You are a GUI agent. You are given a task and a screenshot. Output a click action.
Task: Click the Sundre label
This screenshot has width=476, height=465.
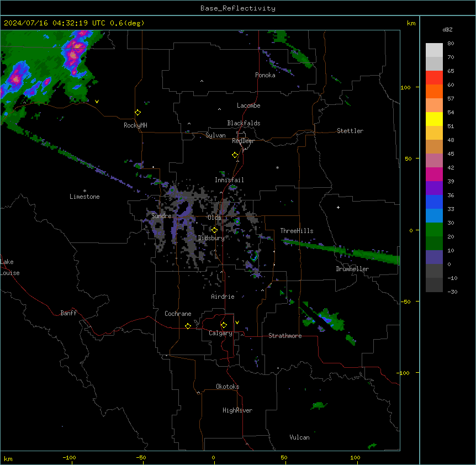(161, 216)
